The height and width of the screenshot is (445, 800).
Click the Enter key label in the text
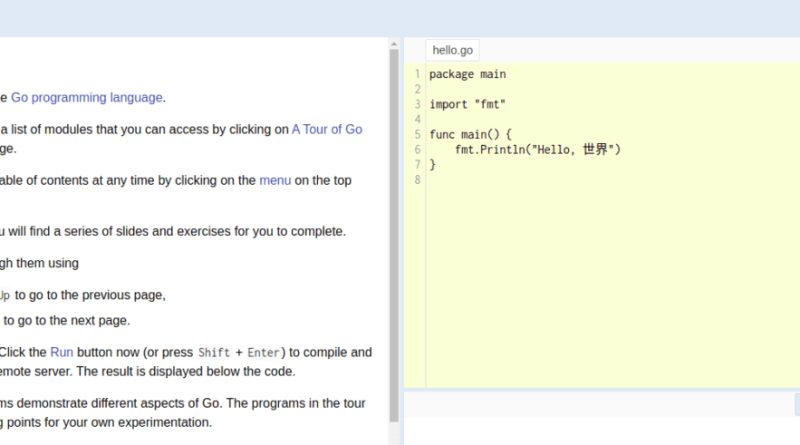(x=263, y=353)
